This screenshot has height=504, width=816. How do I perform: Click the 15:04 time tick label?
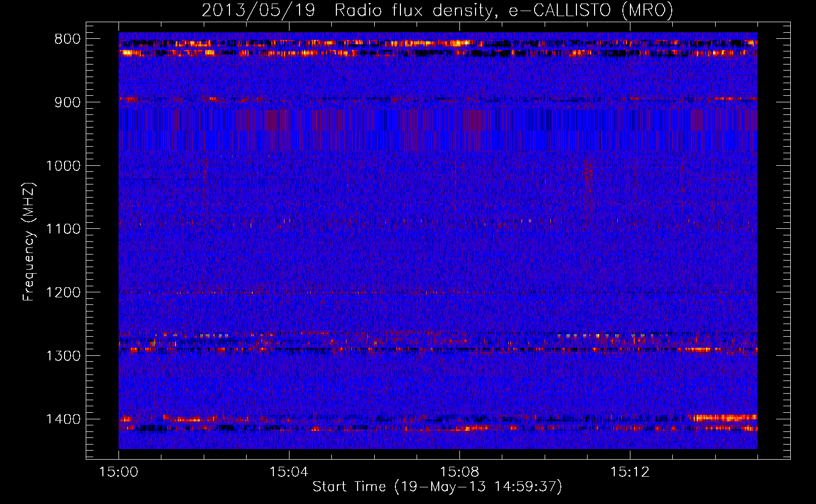(289, 472)
